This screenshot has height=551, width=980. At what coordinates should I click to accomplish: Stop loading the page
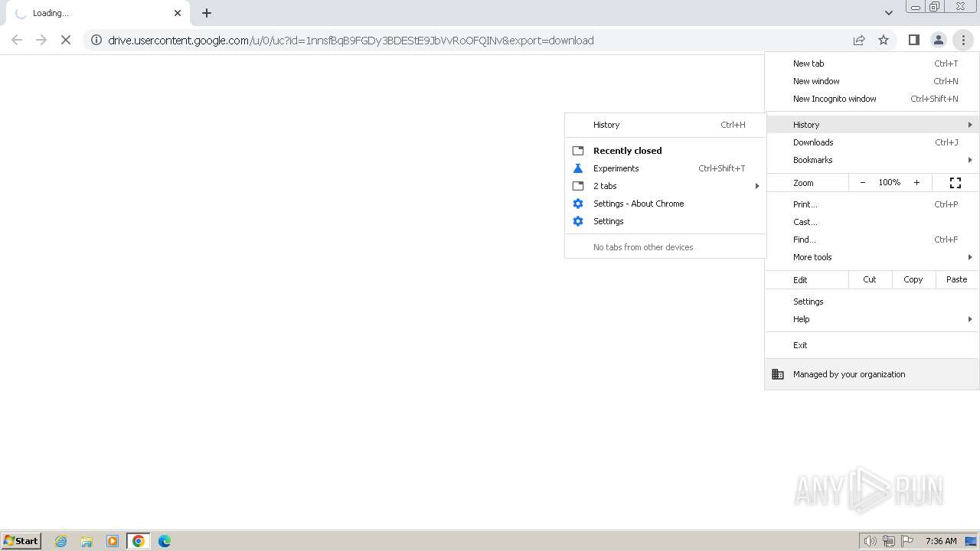[x=66, y=40]
